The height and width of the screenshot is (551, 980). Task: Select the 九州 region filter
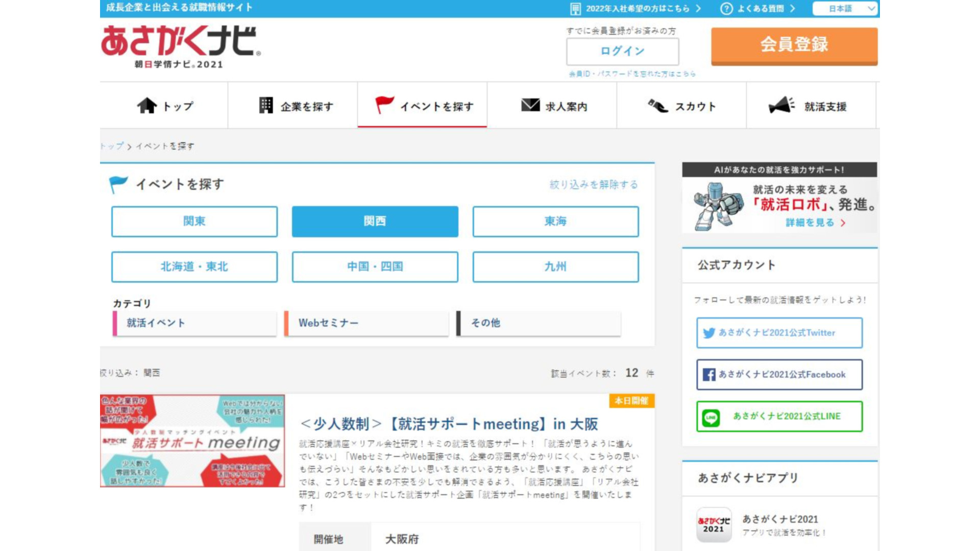coord(555,267)
